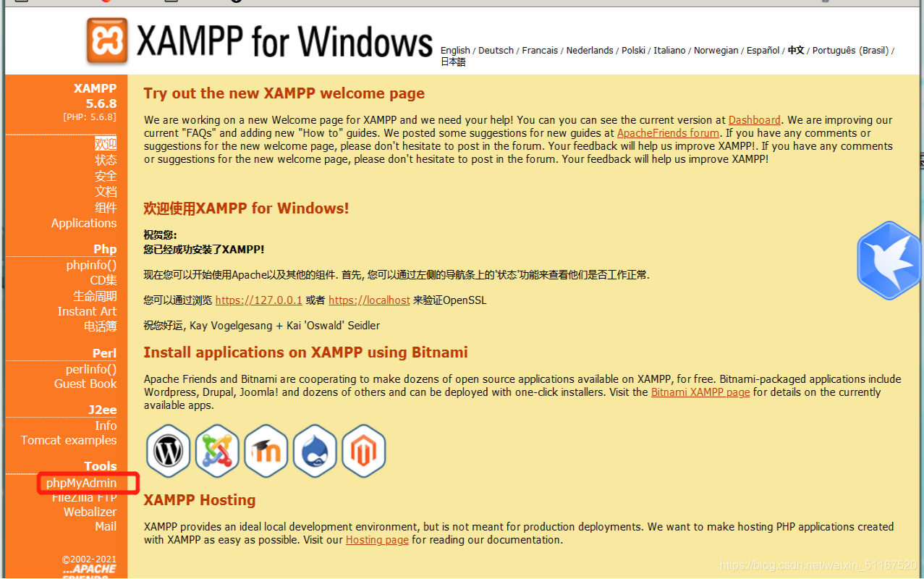Switch language to Español
Screen dimensions: 924x579
click(x=763, y=51)
